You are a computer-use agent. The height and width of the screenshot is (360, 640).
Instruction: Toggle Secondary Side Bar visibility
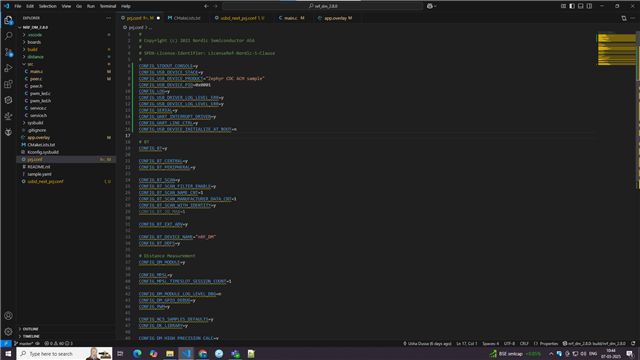tap(589, 6)
